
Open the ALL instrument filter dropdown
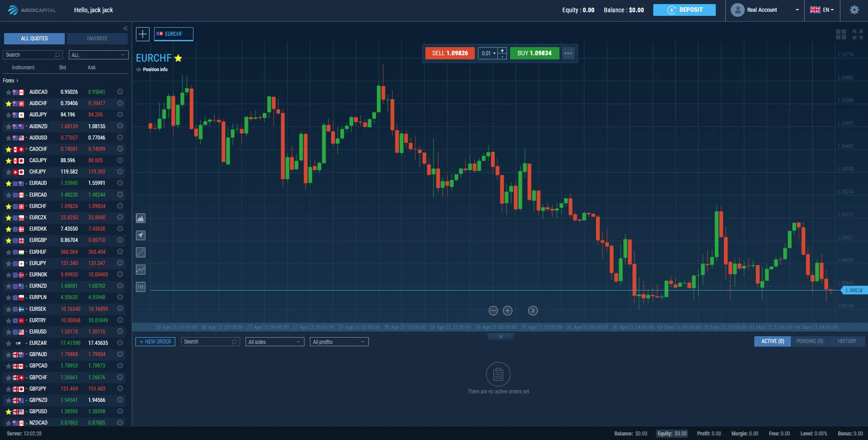[x=98, y=55]
